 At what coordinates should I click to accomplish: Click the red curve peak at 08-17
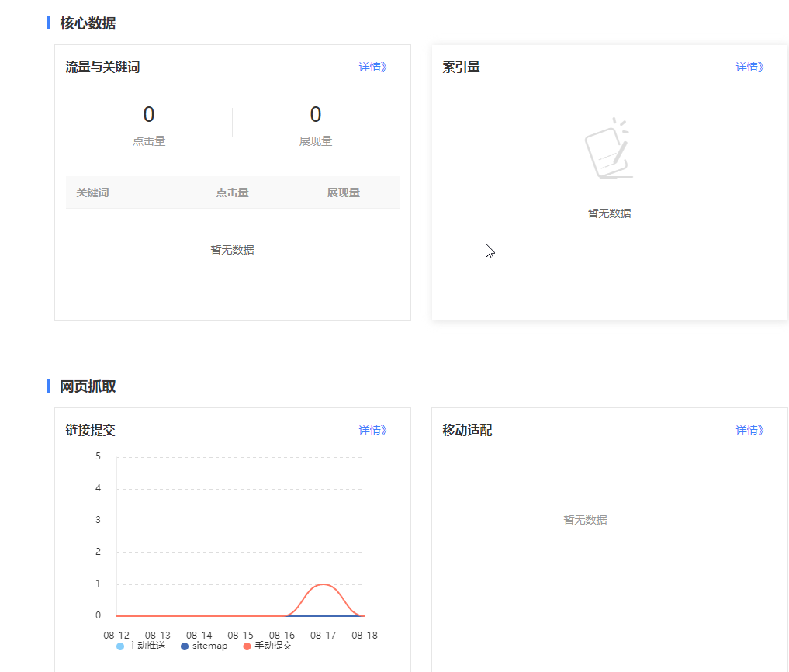coord(323,584)
